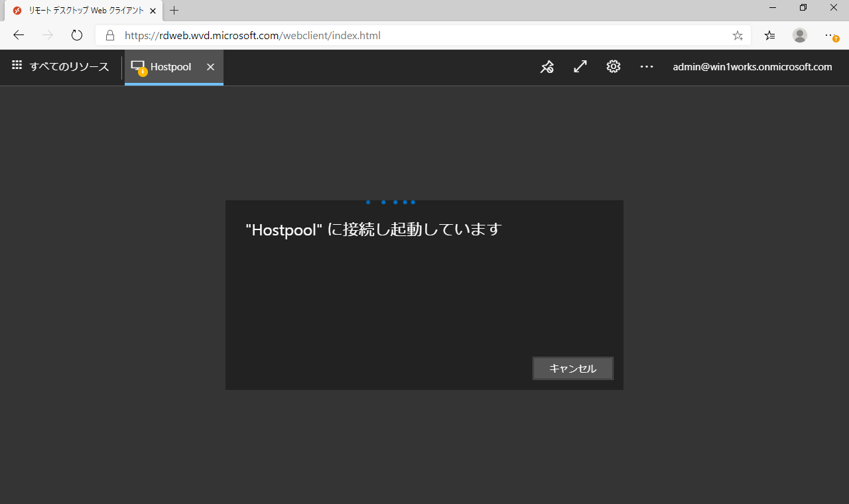Viewport: 849px width, 504px height.
Task: Cancel the Hostpool connection
Action: [573, 369]
